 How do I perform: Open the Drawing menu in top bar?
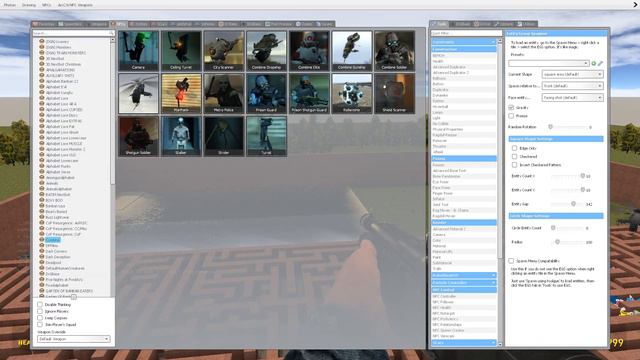tap(29, 5)
